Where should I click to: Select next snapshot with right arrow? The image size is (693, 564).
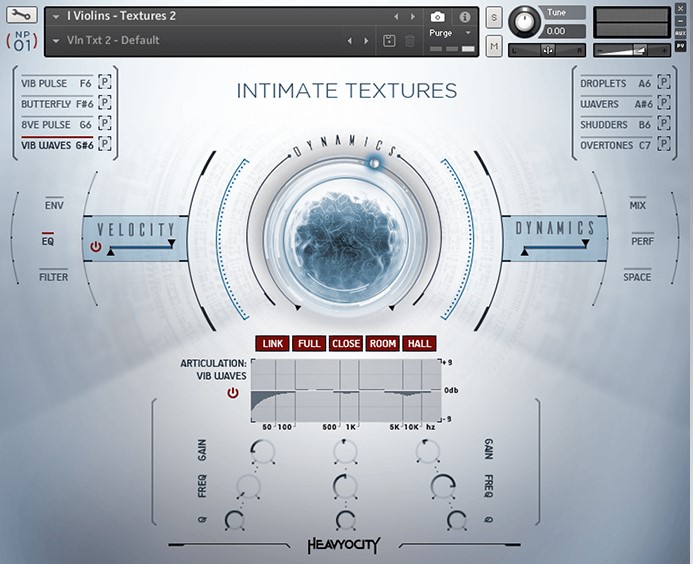pyautogui.click(x=366, y=41)
